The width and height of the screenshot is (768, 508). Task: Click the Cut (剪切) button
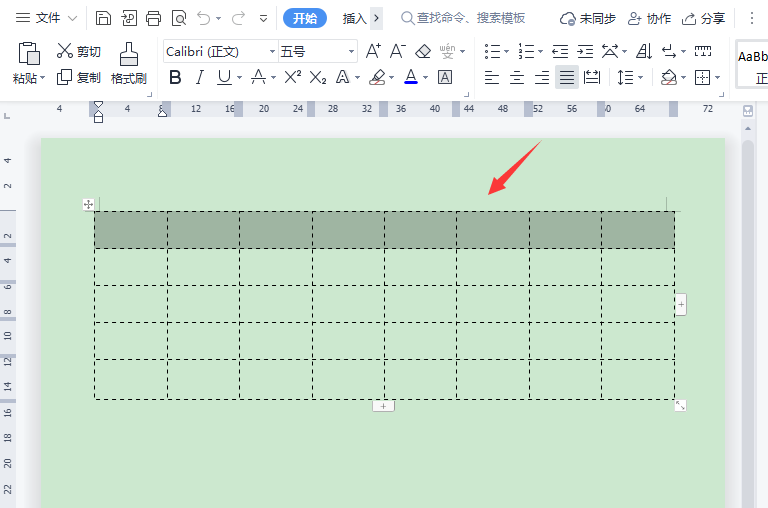(78, 51)
